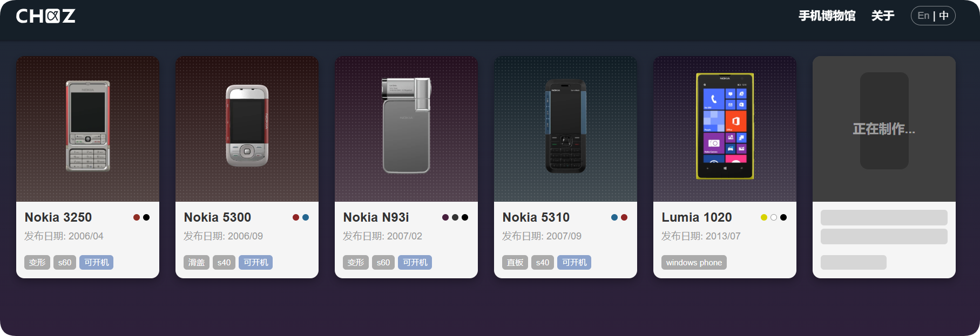Screen dimensions: 980x336
Task: Select the Nokia 5300 phone image
Action: (247, 126)
